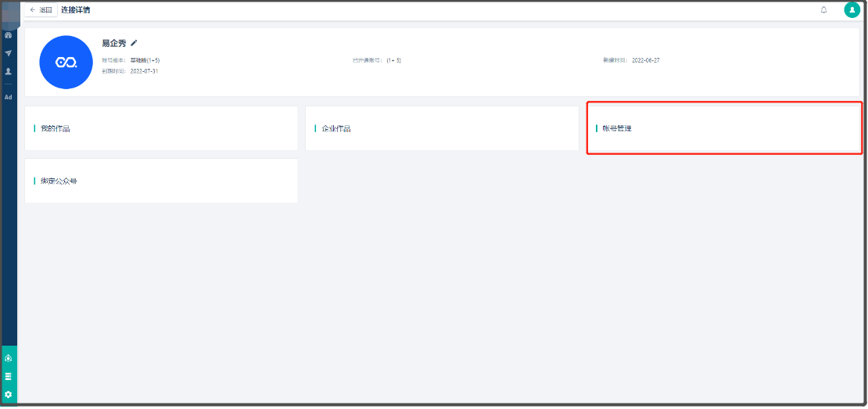
Task: Select the stacked list icon in the teal sidebar
Action: pos(9,376)
